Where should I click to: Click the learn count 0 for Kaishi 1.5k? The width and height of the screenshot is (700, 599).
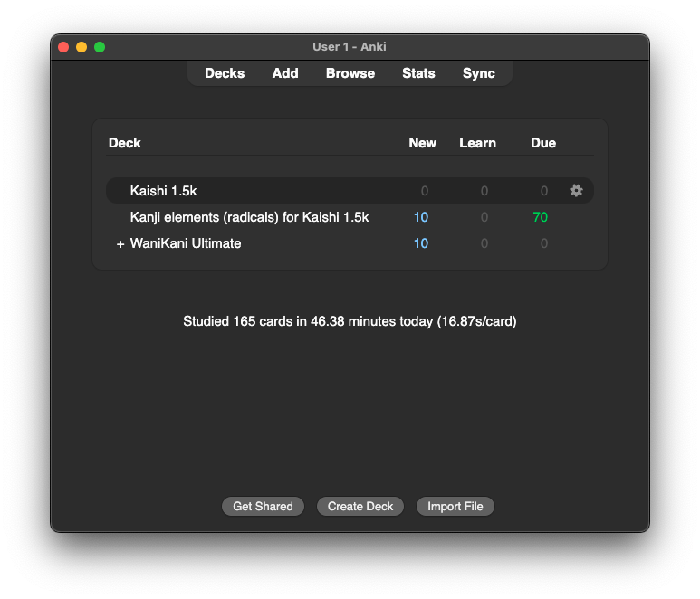[484, 191]
